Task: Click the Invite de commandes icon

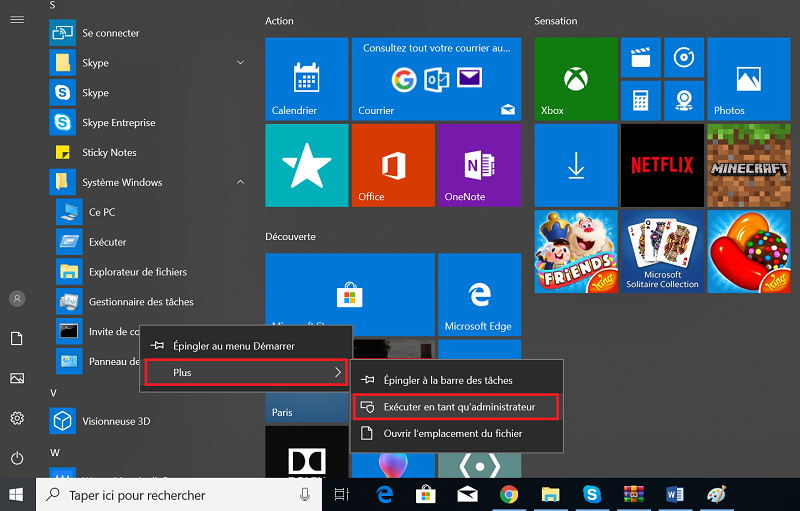Action: click(69, 331)
